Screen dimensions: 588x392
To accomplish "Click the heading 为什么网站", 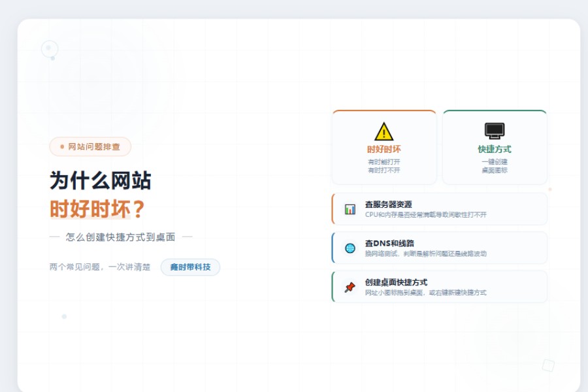I will pyautogui.click(x=101, y=180).
